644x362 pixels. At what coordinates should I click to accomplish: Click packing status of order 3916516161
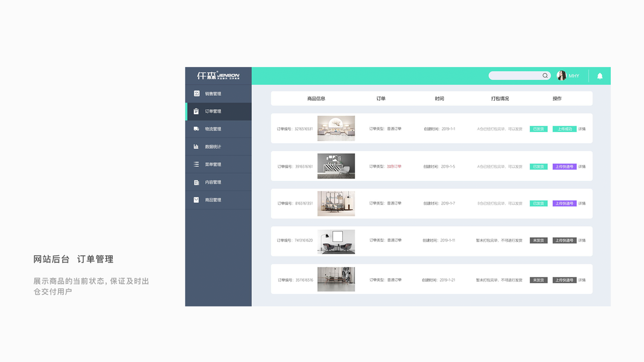click(x=499, y=167)
